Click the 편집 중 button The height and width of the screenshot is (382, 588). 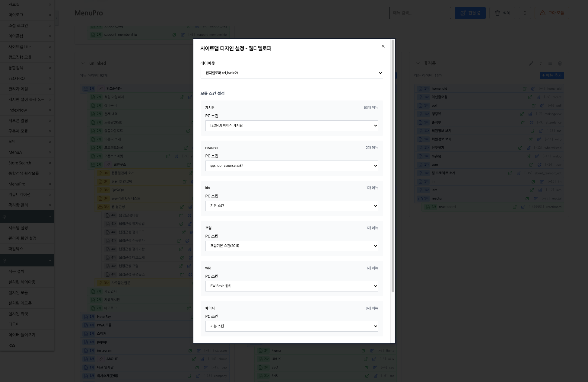(470, 13)
